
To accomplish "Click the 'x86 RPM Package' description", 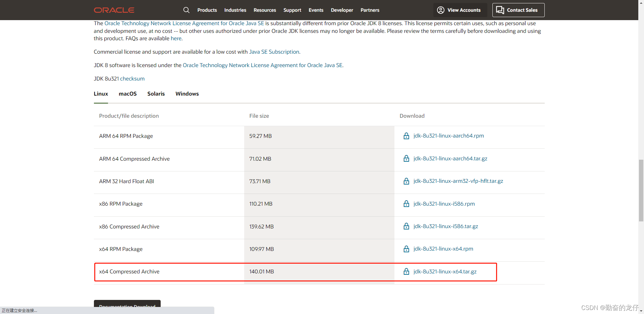I will click(x=121, y=204).
